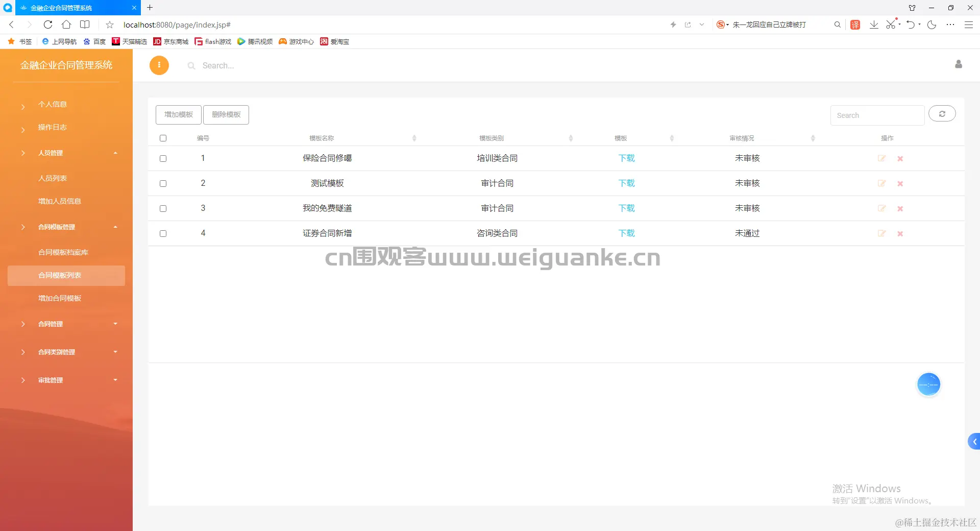Screen dimensions: 980x531
Task: Select 合同模板列表 submenu item
Action: pos(66,275)
